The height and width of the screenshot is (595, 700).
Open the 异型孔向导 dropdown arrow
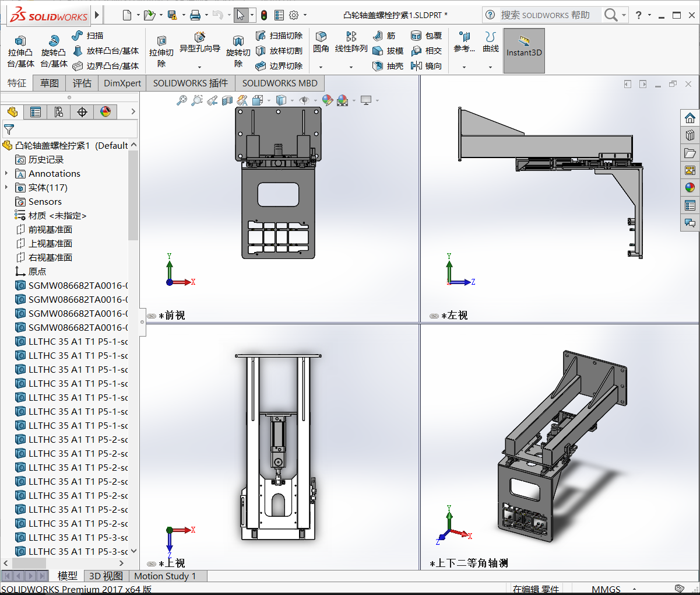pyautogui.click(x=199, y=67)
